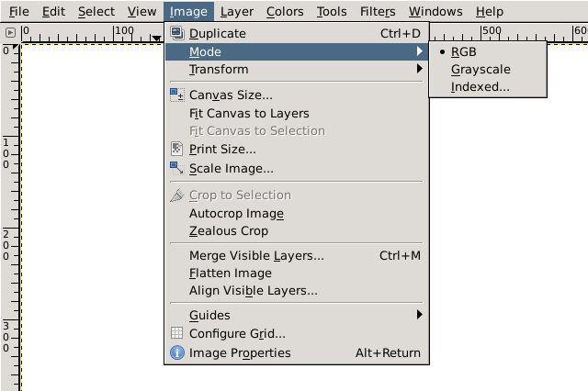Open the Filters menu
This screenshot has height=391, width=588.
(378, 12)
